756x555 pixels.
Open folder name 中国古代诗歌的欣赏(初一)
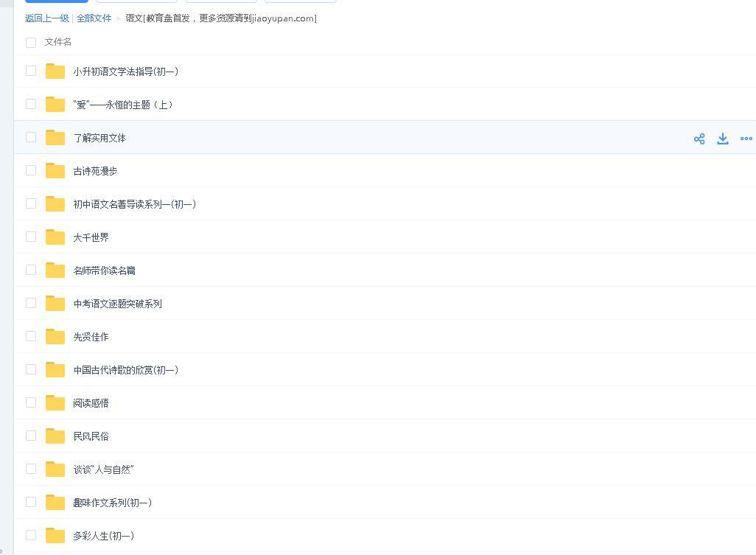(126, 370)
